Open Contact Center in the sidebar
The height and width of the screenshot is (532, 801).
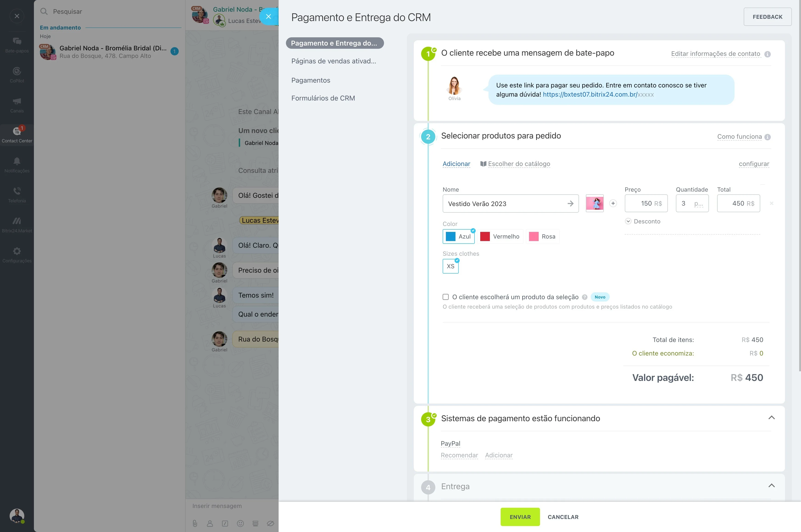pos(17,135)
